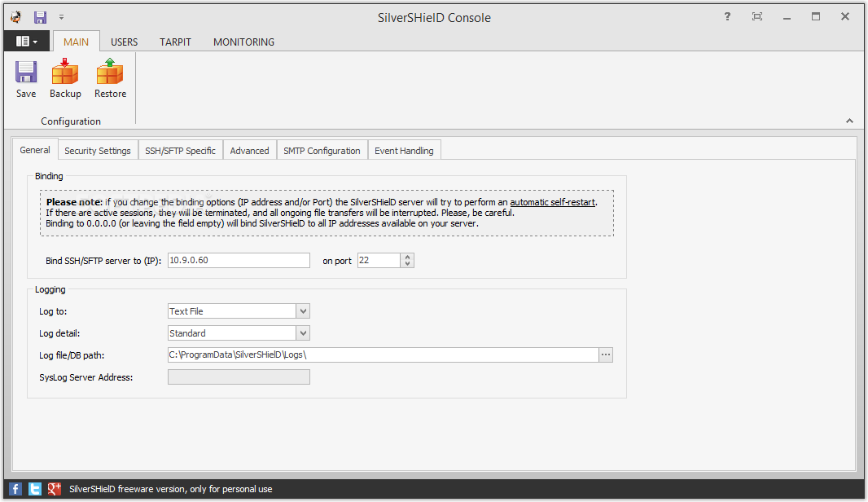Open the TARPIT ribbon tab

176,42
